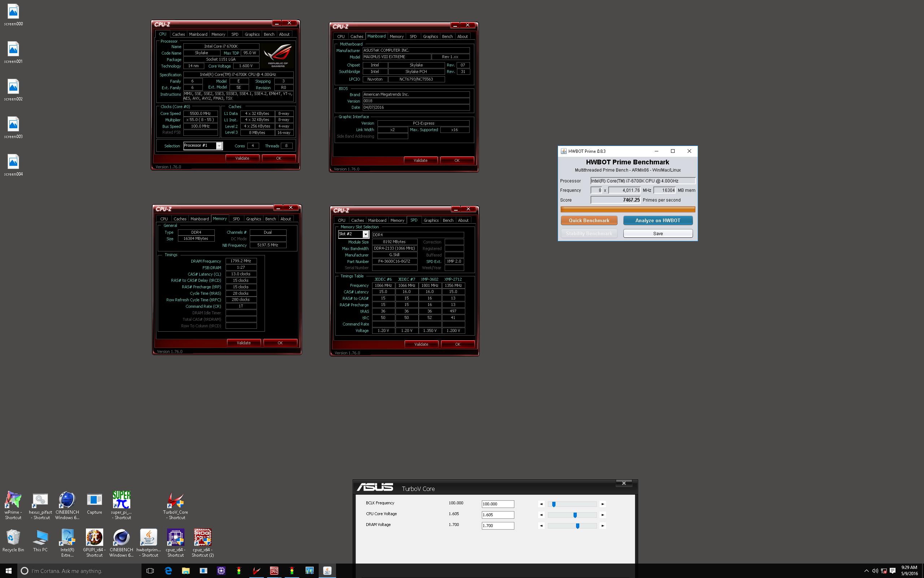Click OK in the CPU-Z mainboard window
The width and height of the screenshot is (924, 578).
[457, 160]
